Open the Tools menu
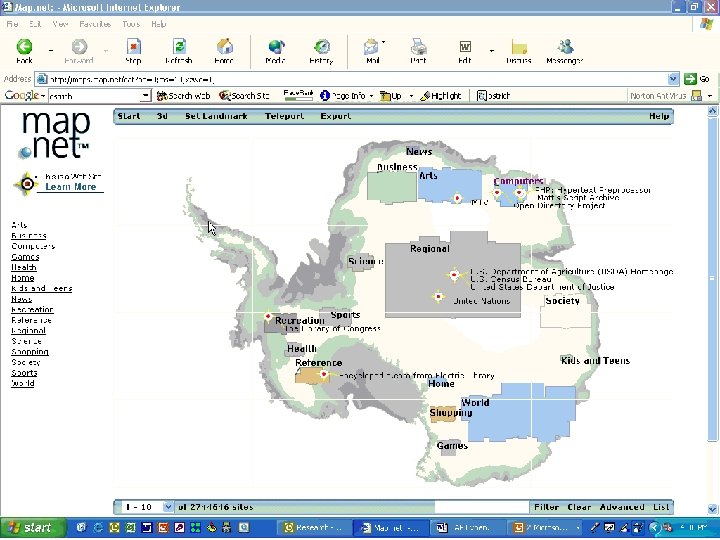The width and height of the screenshot is (720, 540). tap(131, 24)
